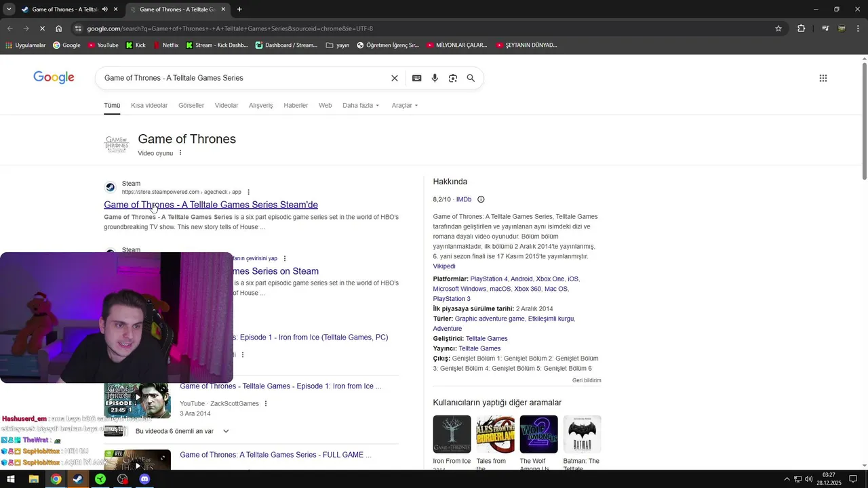This screenshot has width=868, height=488.
Task: Select the Tümü results tab
Action: click(x=112, y=105)
